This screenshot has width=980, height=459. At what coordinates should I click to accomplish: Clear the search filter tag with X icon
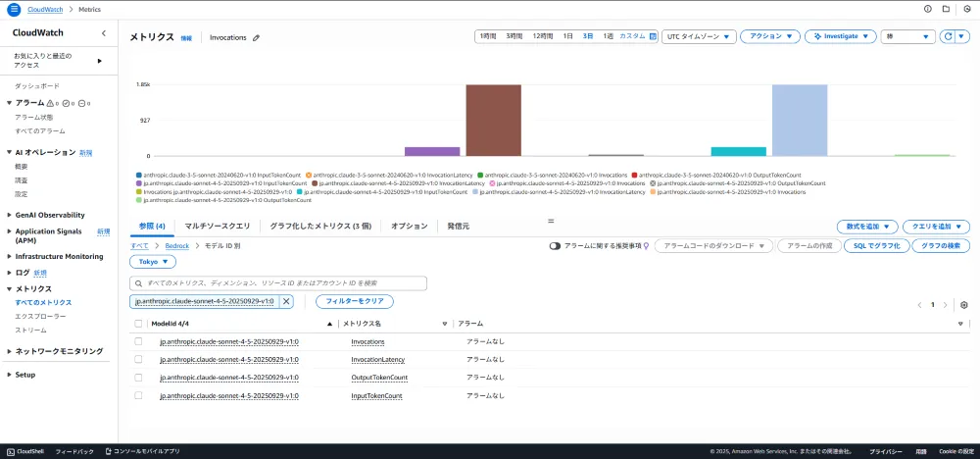click(286, 301)
